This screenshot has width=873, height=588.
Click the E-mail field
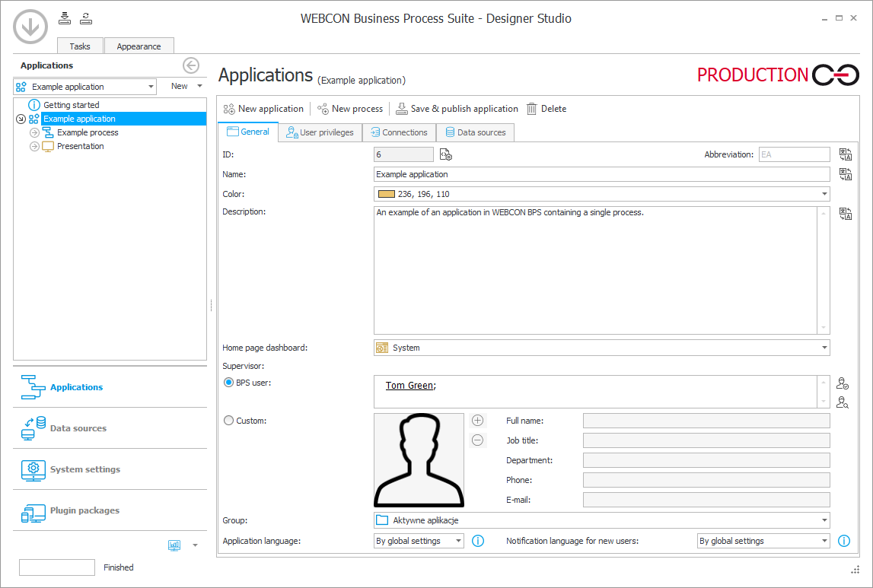(x=706, y=500)
